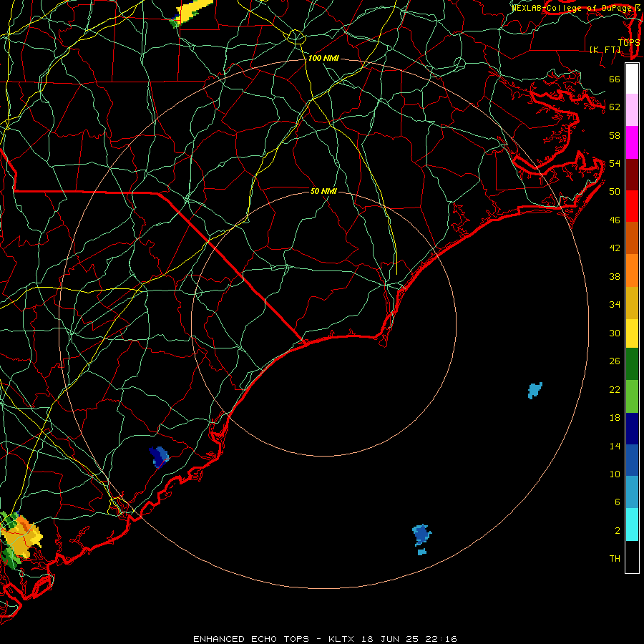Pick the bright orange legend swatch
644x644 pixels.
632,270
